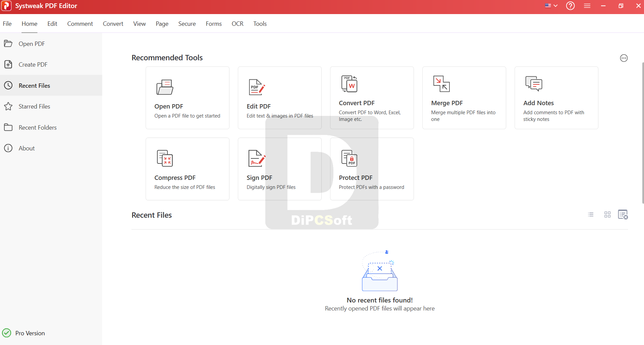Click the Open PDF card icon

[x=165, y=87]
